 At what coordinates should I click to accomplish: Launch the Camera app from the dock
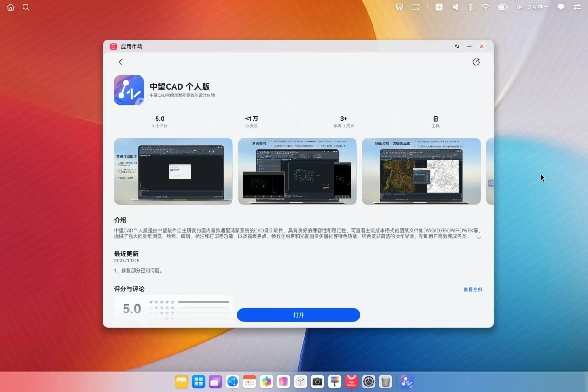(x=317, y=381)
